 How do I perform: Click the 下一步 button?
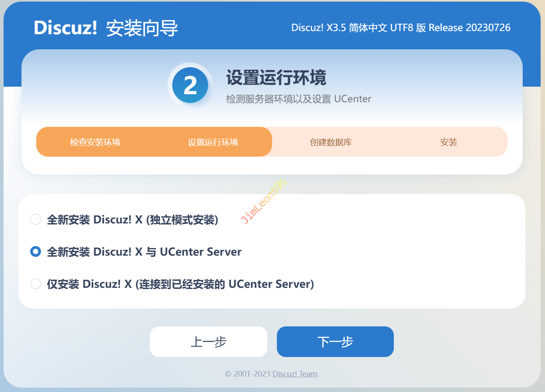[x=335, y=342]
